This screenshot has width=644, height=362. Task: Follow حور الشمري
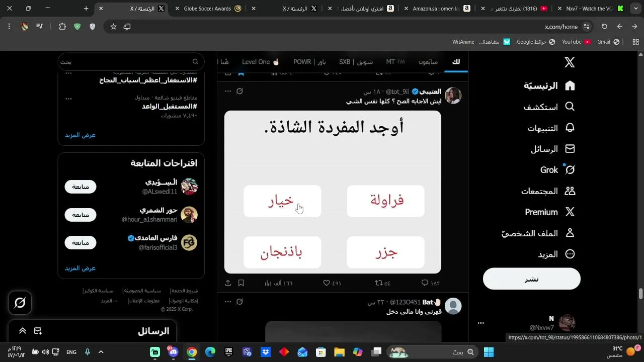point(80,215)
